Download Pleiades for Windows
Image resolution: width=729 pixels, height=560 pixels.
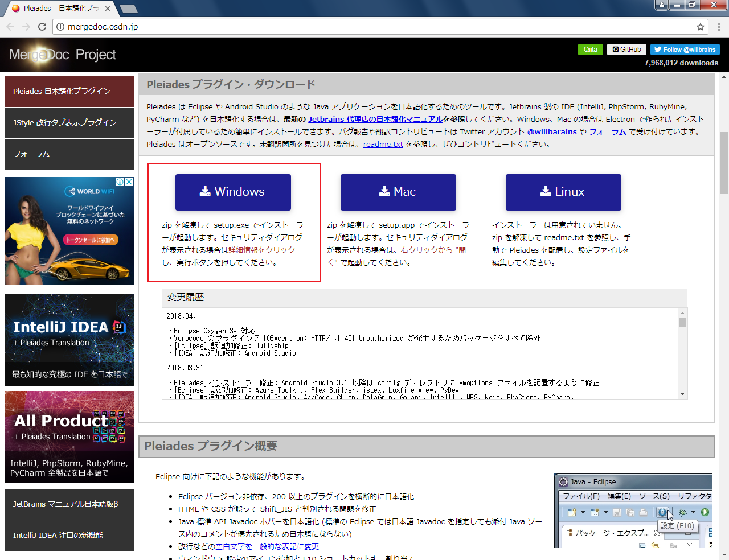click(x=233, y=192)
